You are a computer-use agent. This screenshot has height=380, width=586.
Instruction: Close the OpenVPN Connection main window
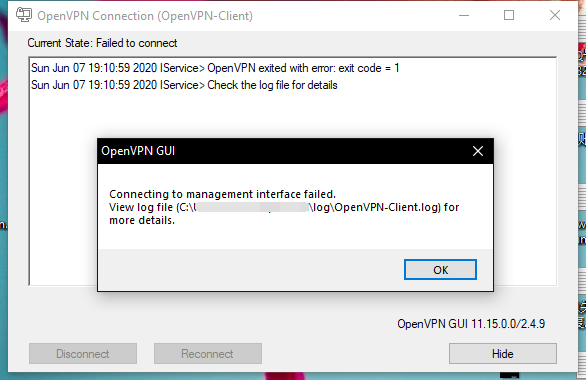pos(555,15)
